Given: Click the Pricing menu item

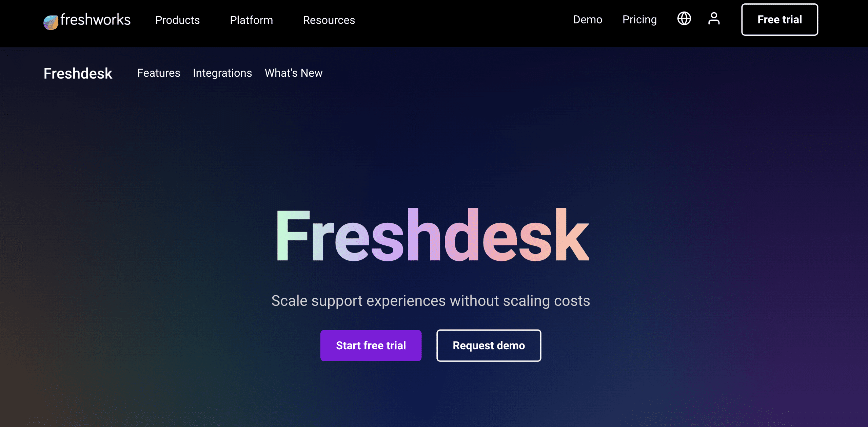Looking at the screenshot, I should pyautogui.click(x=639, y=19).
